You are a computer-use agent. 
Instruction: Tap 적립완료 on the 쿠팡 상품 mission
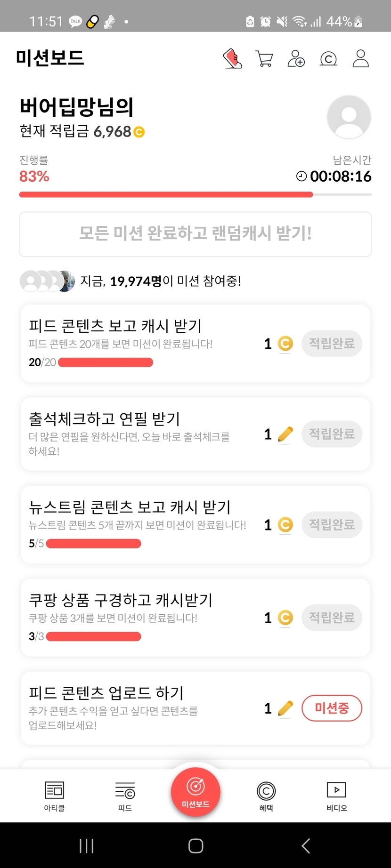(x=332, y=617)
